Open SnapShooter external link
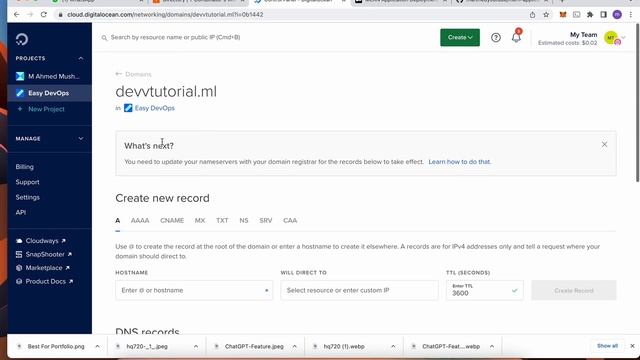Screen dimensions: 640x360 pyautogui.click(x=44, y=254)
